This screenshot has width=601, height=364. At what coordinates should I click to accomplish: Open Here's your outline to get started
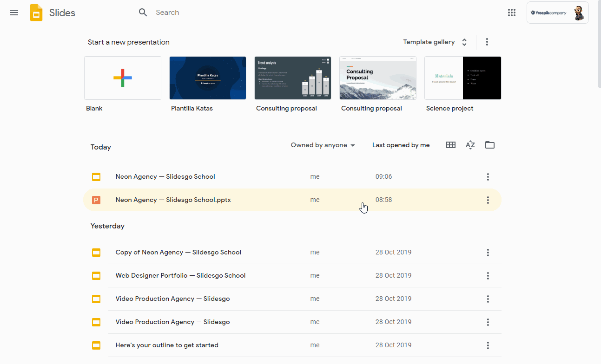click(167, 345)
